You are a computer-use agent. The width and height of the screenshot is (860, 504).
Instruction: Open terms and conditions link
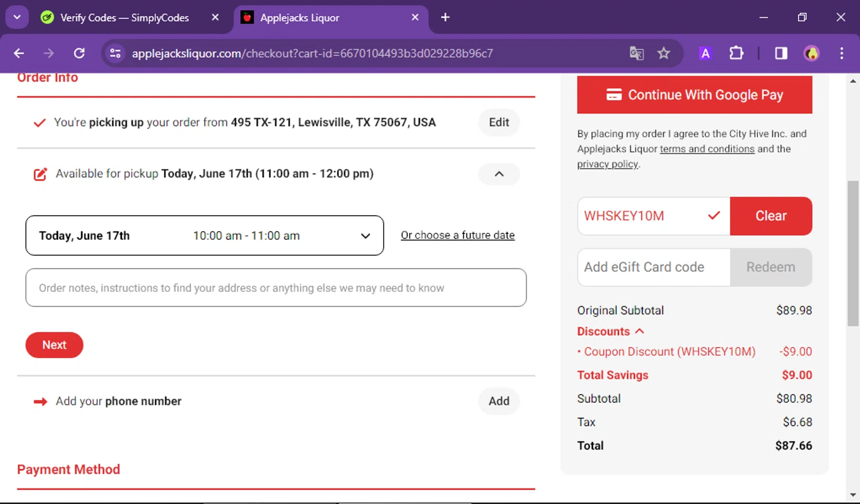(707, 149)
